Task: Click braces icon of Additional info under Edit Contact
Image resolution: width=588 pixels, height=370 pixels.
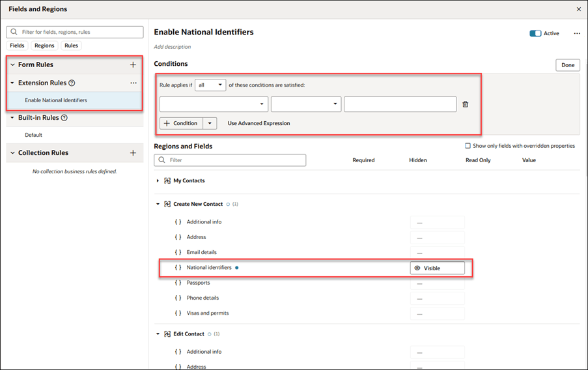Action: [x=178, y=352]
